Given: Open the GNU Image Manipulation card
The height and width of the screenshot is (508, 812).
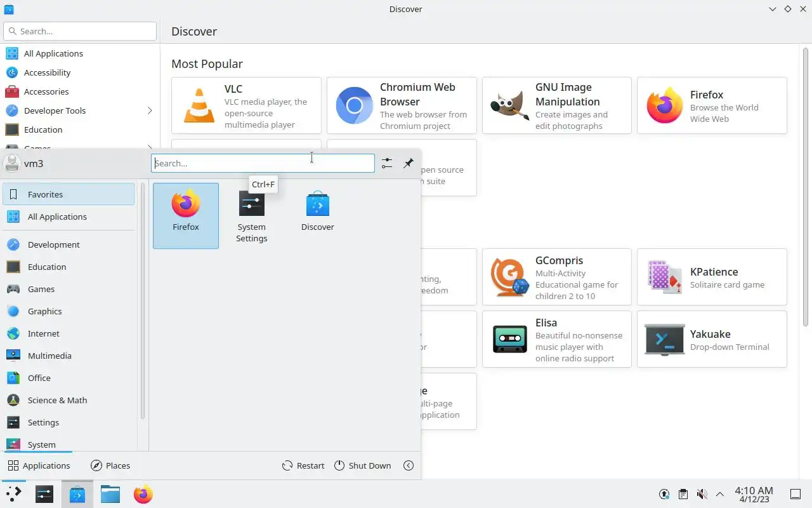Looking at the screenshot, I should 557,105.
